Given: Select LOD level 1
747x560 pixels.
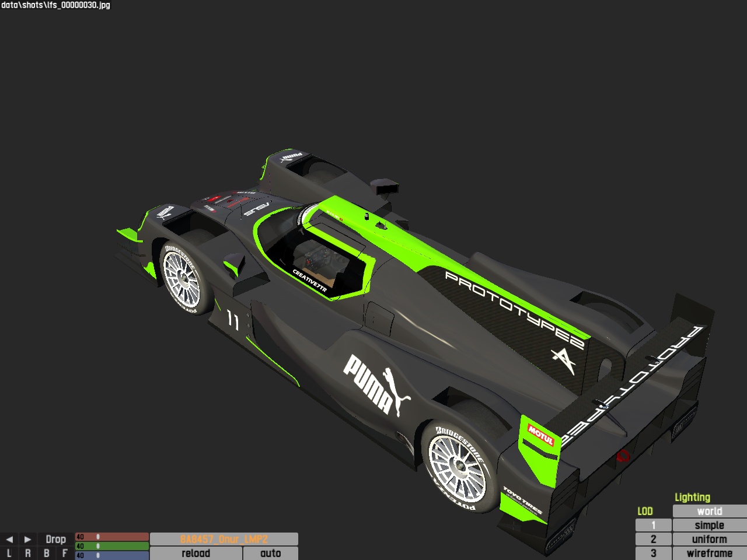Looking at the screenshot, I should (x=653, y=525).
